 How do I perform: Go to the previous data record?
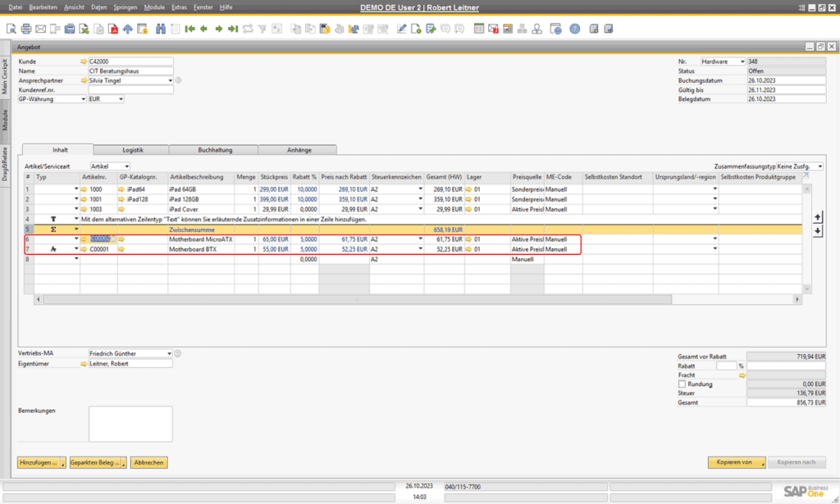tap(202, 27)
